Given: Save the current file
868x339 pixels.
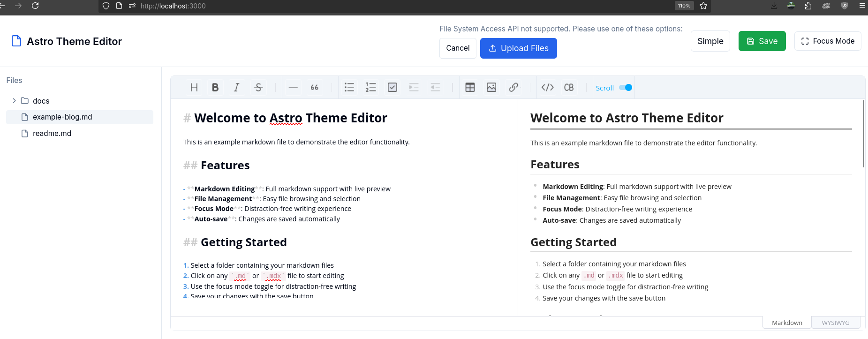Looking at the screenshot, I should point(762,41).
